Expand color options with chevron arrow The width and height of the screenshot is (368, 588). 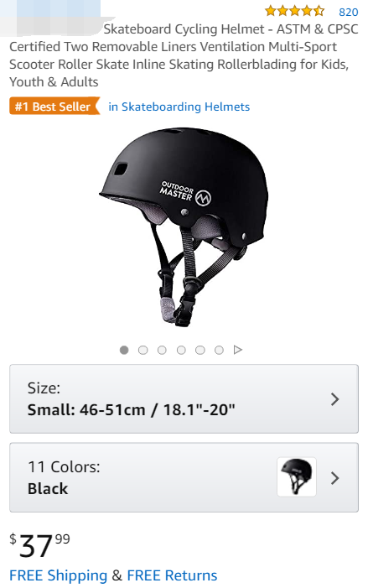tap(335, 478)
